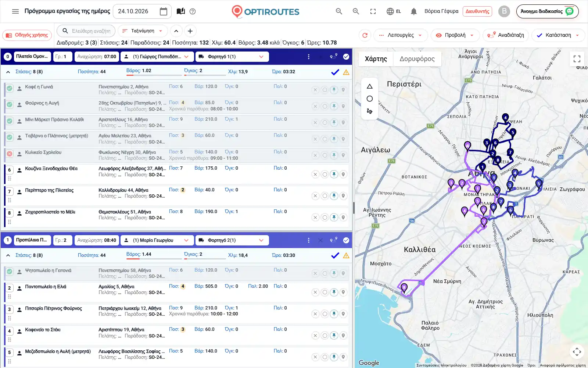Click the Αναδιάταξη button
This screenshot has height=368, width=588.
point(506,35)
